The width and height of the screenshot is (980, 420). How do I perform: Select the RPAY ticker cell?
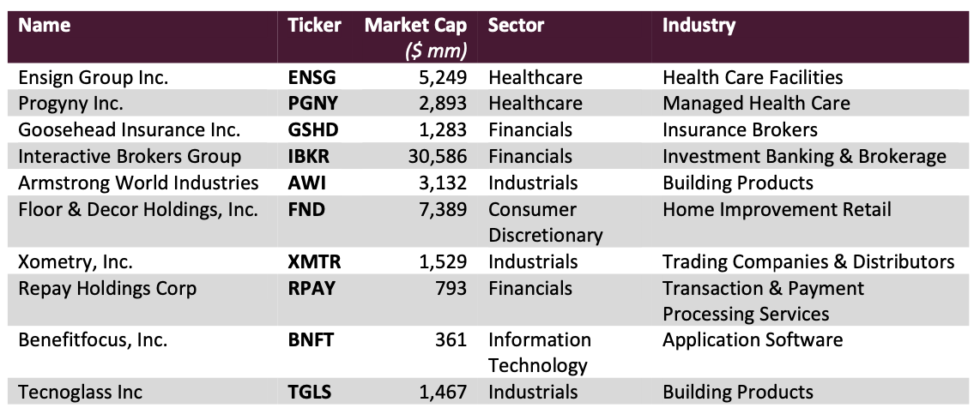312,289
